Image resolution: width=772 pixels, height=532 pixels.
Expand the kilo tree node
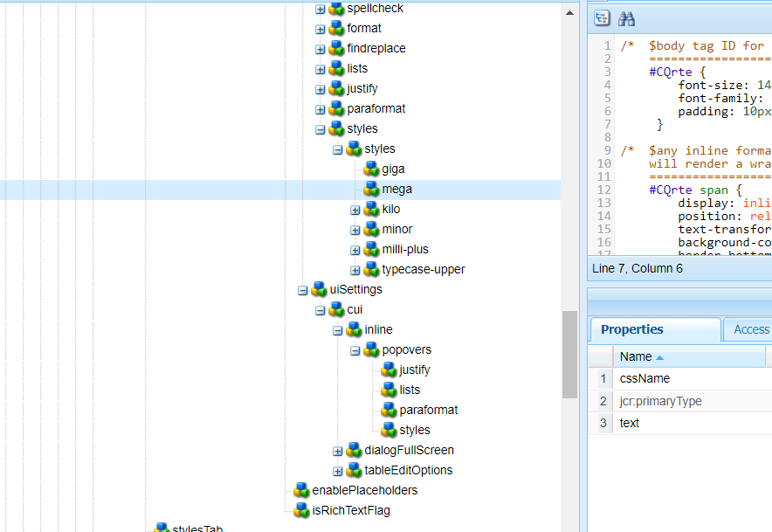[355, 210]
